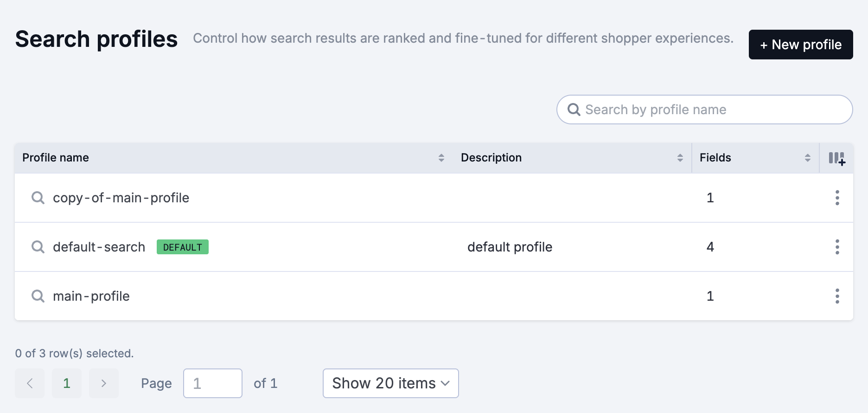
Task: Click the column customization icon in the header
Action: [837, 158]
